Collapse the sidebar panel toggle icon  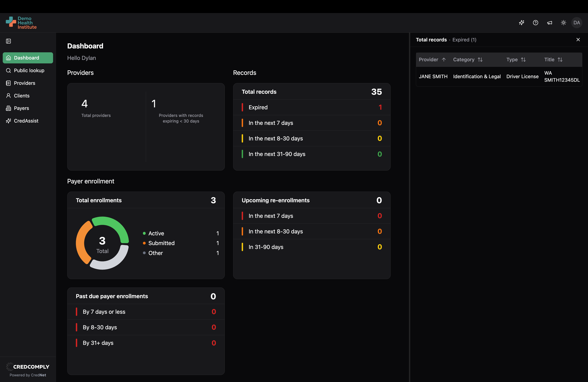point(8,41)
